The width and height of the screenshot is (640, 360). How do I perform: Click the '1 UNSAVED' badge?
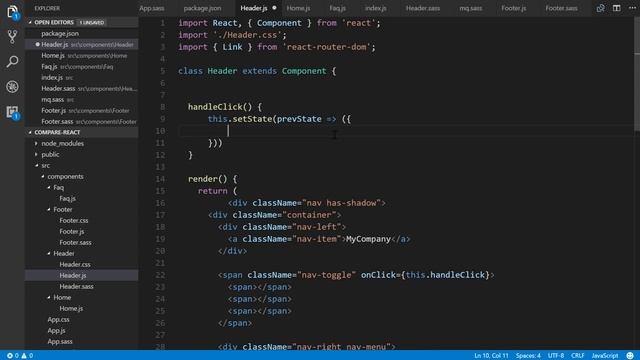(92, 22)
